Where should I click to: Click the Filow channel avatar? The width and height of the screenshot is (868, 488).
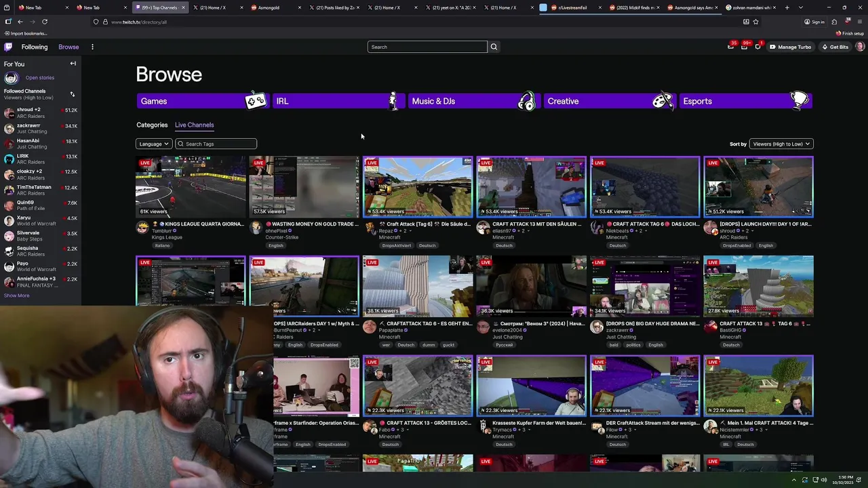click(597, 427)
